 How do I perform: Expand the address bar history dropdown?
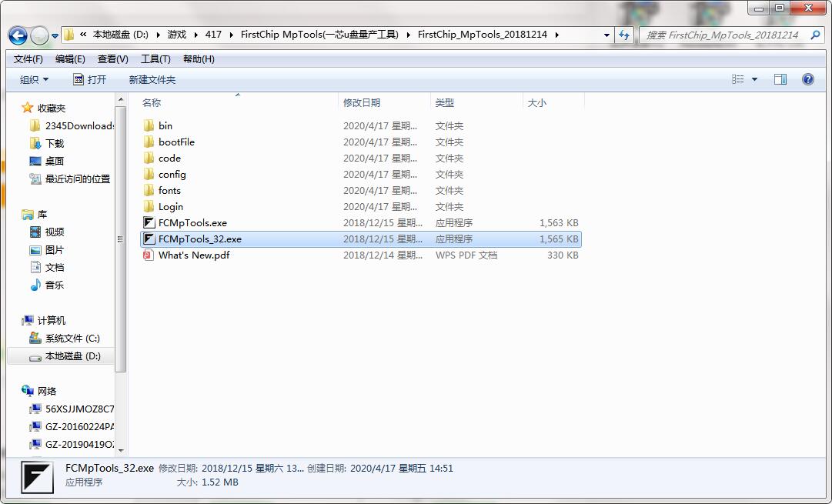tap(607, 35)
